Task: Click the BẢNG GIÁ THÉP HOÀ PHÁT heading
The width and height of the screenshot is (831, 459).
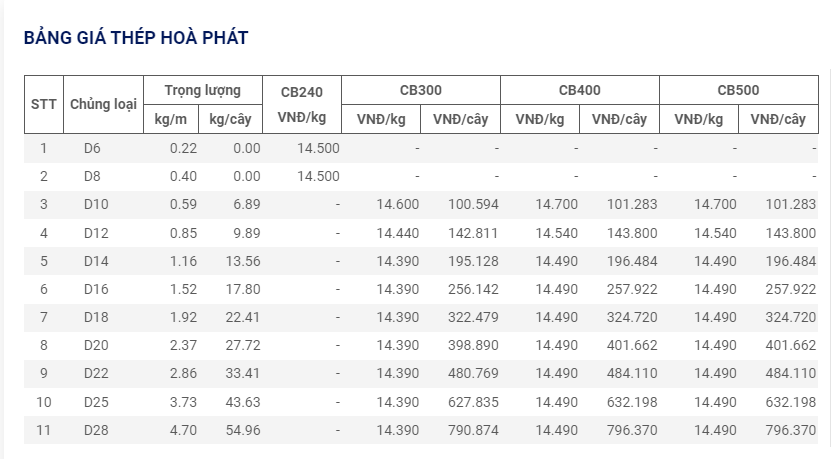Action: click(x=136, y=38)
